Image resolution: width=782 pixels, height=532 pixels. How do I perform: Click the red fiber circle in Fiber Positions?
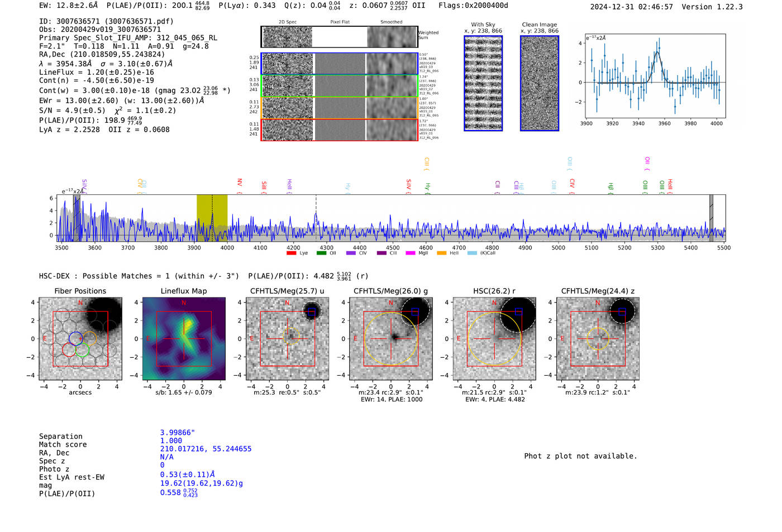tap(69, 350)
